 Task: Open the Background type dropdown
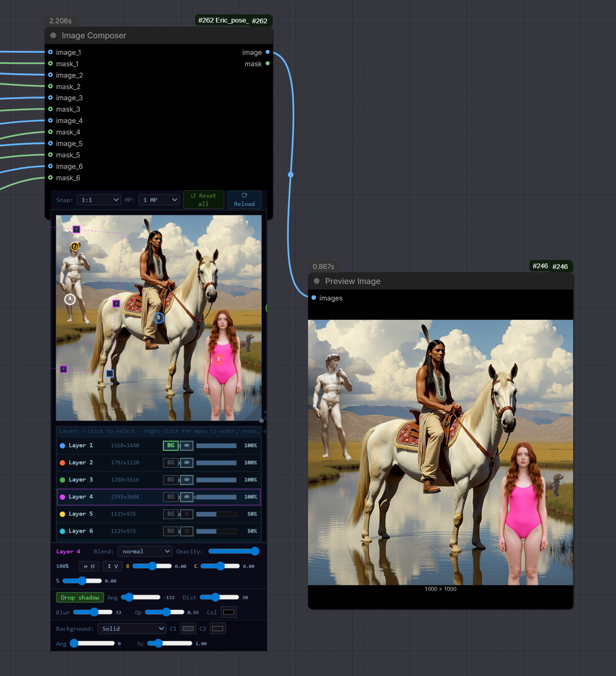[x=132, y=629]
